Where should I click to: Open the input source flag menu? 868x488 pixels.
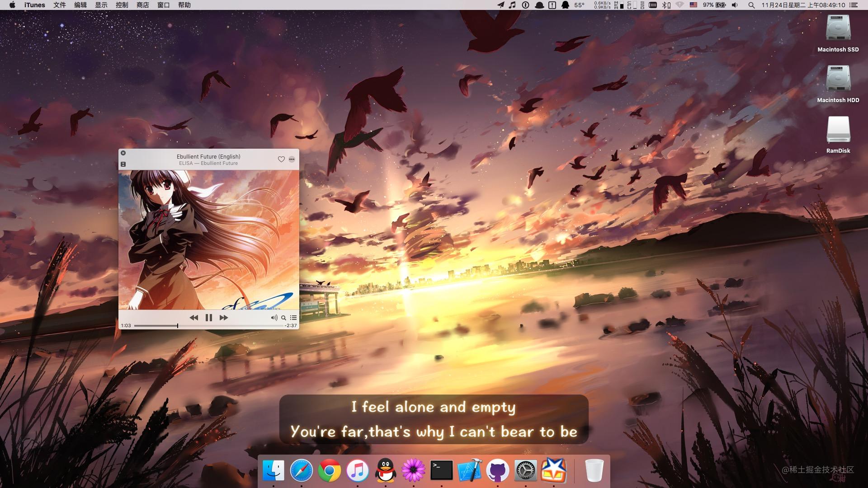pyautogui.click(x=693, y=5)
